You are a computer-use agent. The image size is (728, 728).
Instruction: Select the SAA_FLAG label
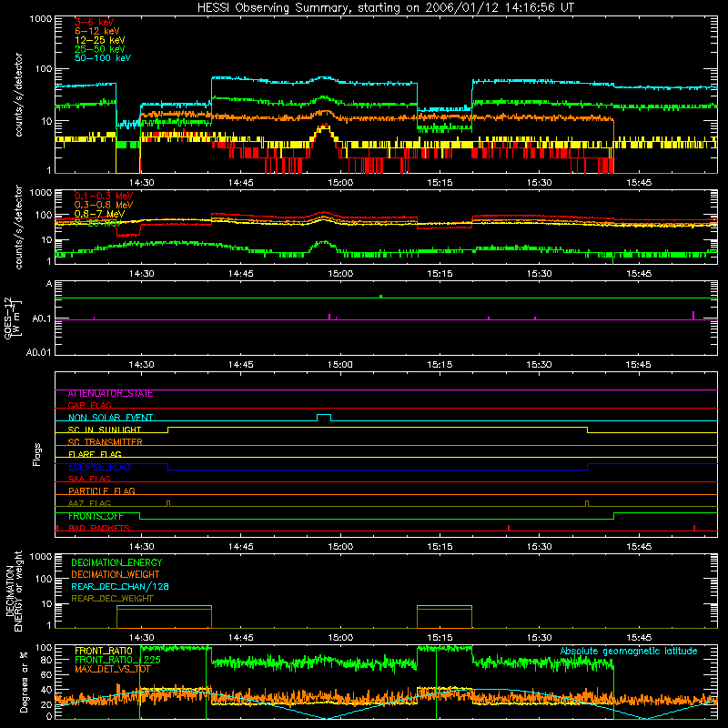(89, 479)
